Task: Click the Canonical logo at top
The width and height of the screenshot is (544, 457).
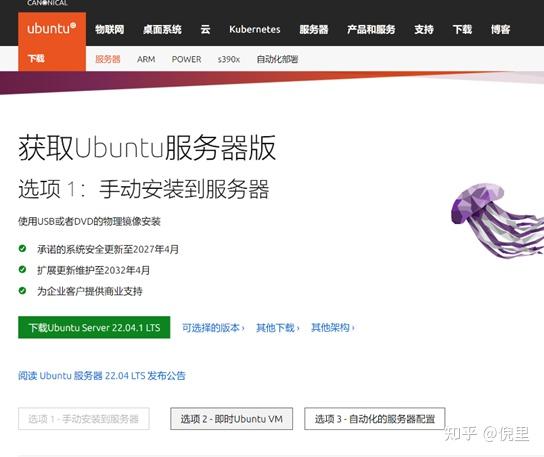Action: (47, 3)
